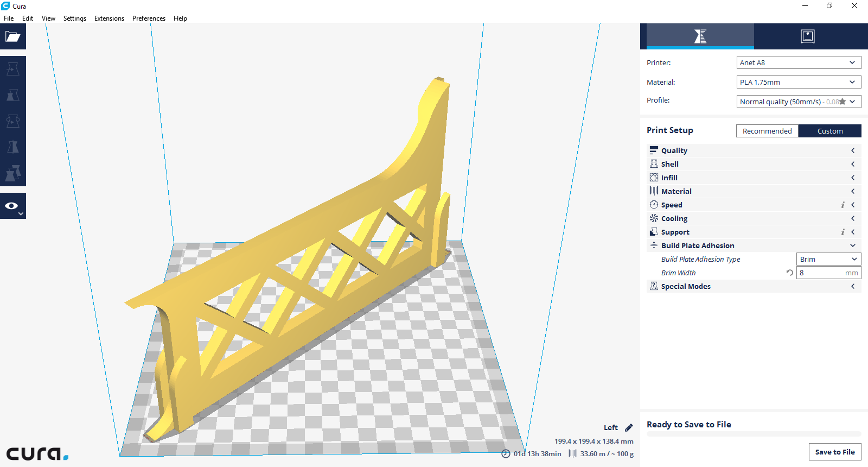Image resolution: width=868 pixels, height=467 pixels.
Task: Click the print time 01d 13h 38min
Action: [x=537, y=453]
